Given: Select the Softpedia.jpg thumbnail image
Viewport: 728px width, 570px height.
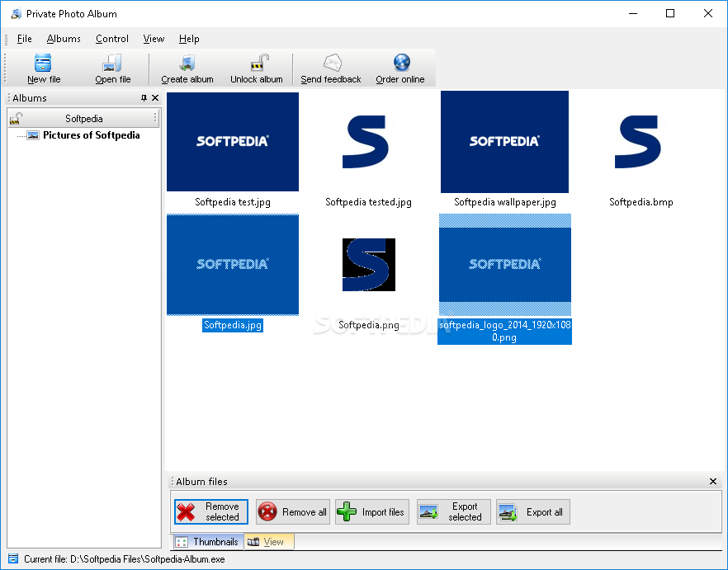Looking at the screenshot, I should coord(233,265).
